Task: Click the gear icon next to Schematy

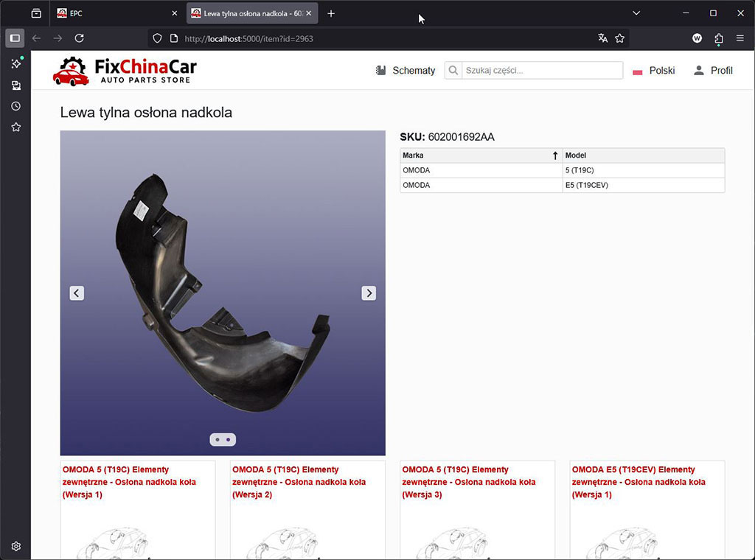Action: coord(381,70)
